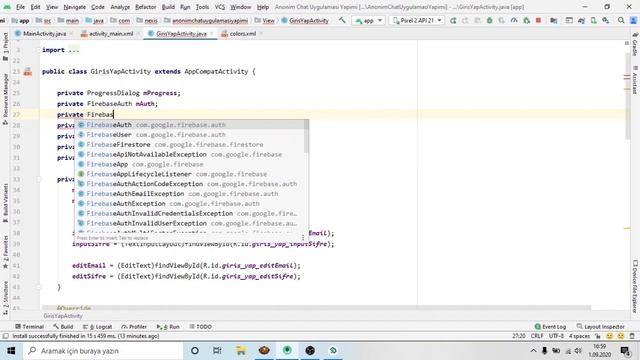Open the Terminal tool window
Image resolution: width=640 pixels, height=360 pixels.
coord(29,327)
